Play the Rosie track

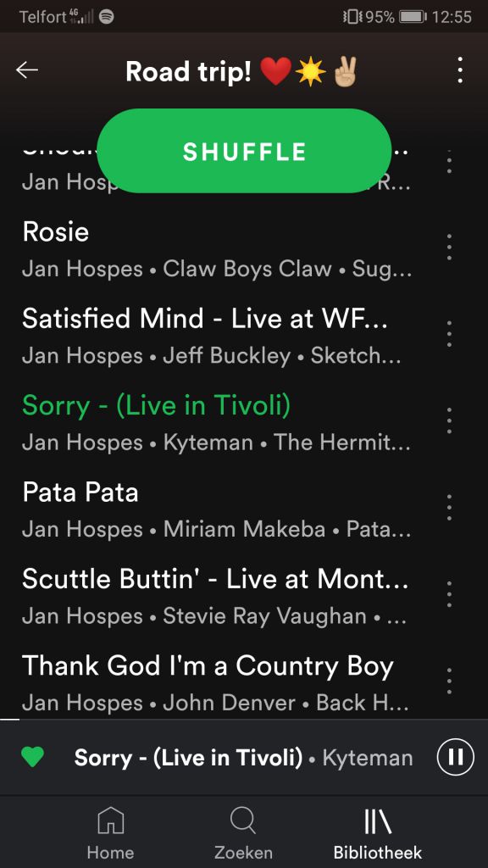coord(217,249)
